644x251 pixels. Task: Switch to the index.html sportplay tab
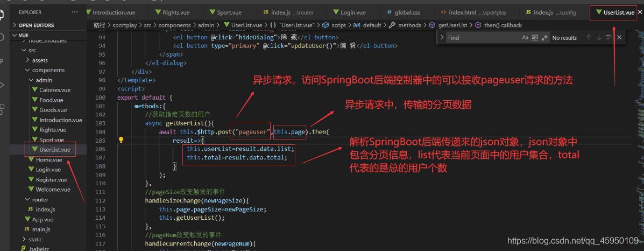(x=474, y=12)
